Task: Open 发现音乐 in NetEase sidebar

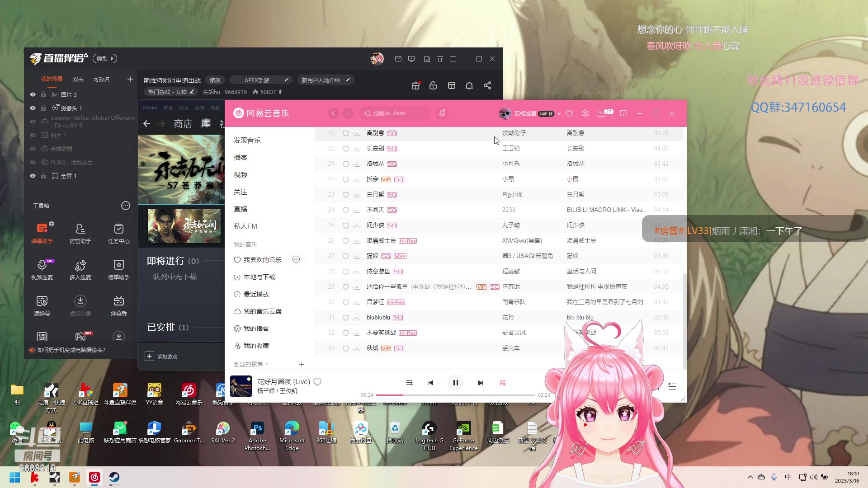Action: coord(247,141)
